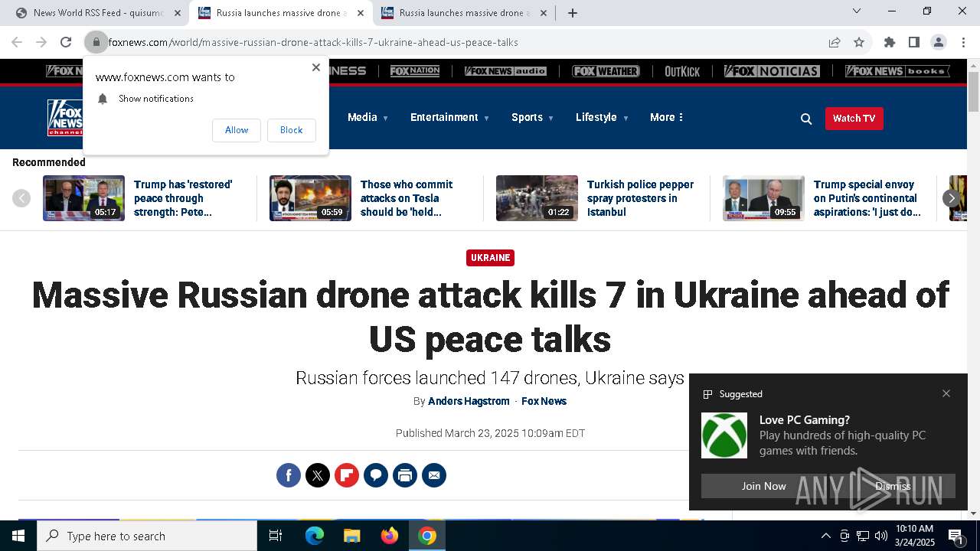The width and height of the screenshot is (980, 551).
Task: Print article using the printer icon
Action: pyautogui.click(x=405, y=475)
